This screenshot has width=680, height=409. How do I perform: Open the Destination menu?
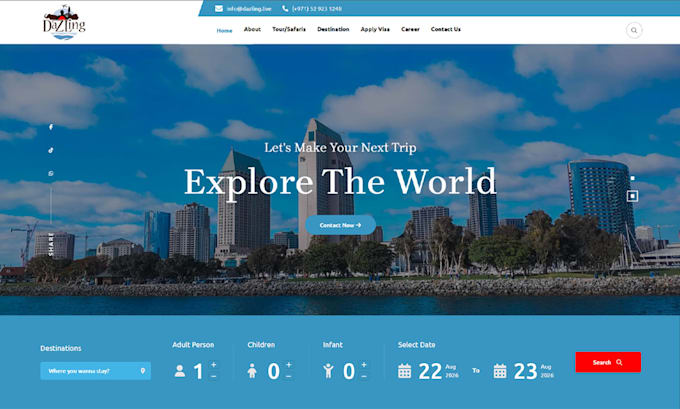[x=333, y=29]
